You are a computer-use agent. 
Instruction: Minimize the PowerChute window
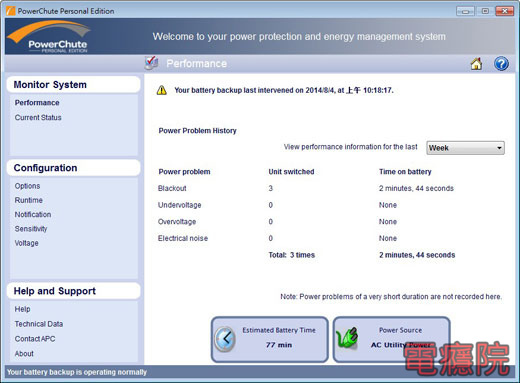pyautogui.click(x=465, y=11)
